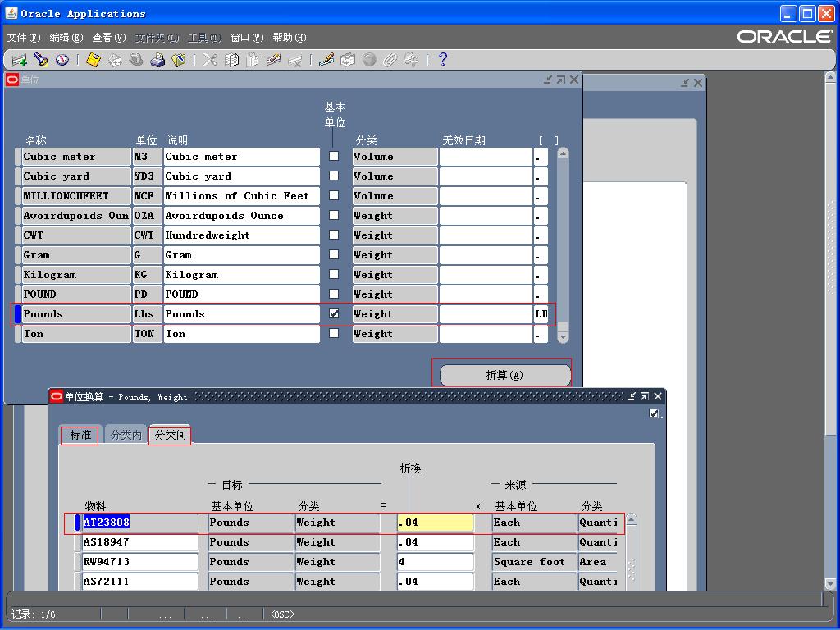Click the Window Help question mark icon
840x630 pixels.
[x=442, y=60]
